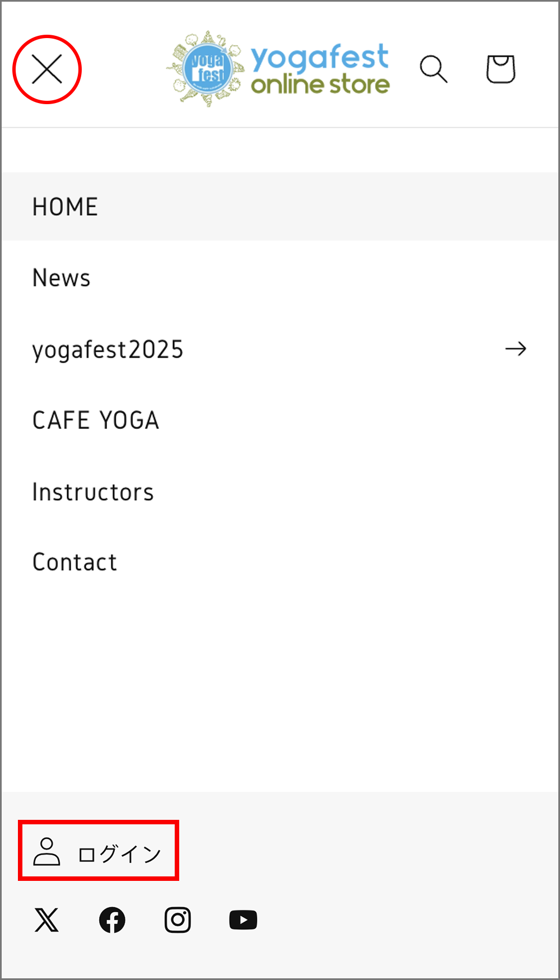Expand yogafest2025 submenu with the arrow
The height and width of the screenshot is (980, 560).
point(516,349)
